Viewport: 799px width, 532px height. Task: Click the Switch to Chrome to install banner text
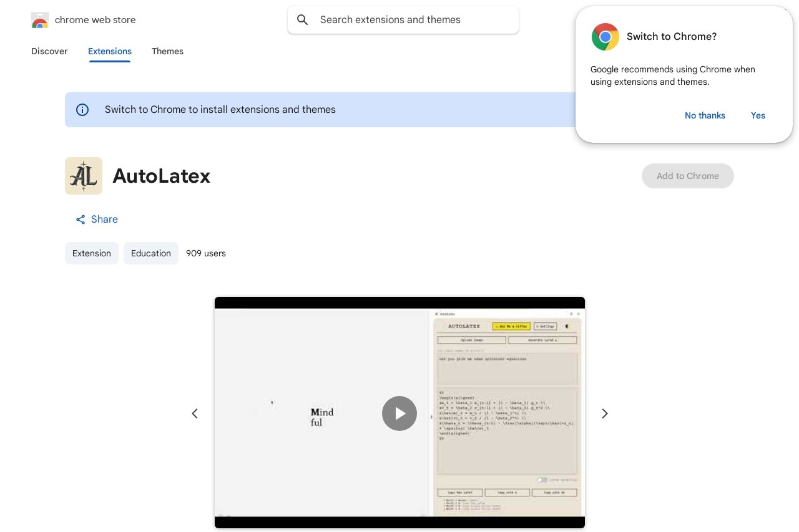pyautogui.click(x=220, y=110)
